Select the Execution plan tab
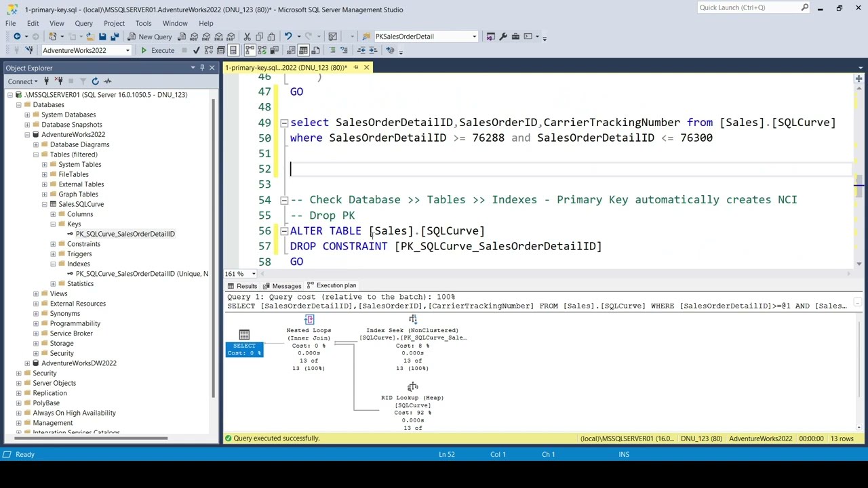 pos(332,286)
